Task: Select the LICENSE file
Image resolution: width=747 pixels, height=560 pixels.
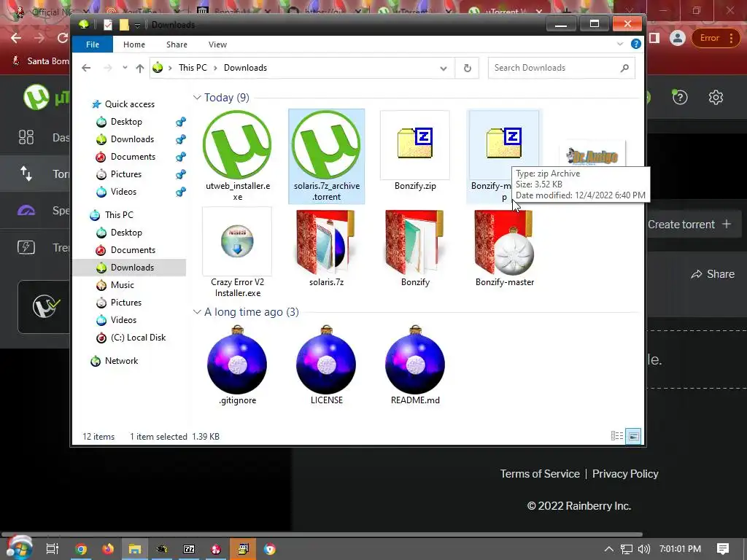Action: pos(326,365)
